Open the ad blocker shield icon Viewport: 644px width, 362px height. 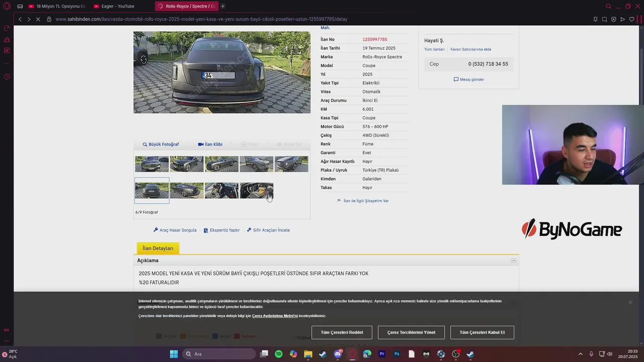[x=613, y=19]
